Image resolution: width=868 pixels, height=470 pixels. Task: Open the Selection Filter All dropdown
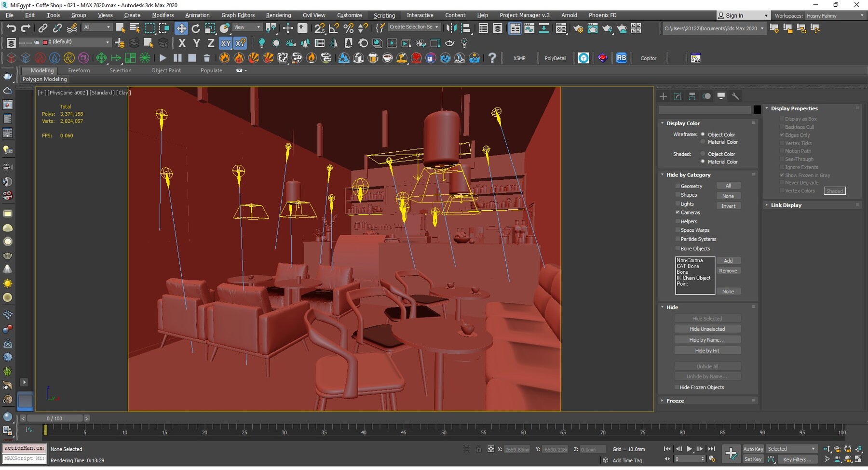click(96, 27)
